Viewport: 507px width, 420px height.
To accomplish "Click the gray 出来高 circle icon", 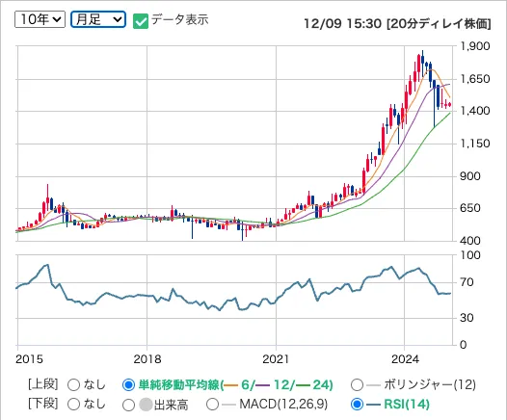I will (x=146, y=405).
